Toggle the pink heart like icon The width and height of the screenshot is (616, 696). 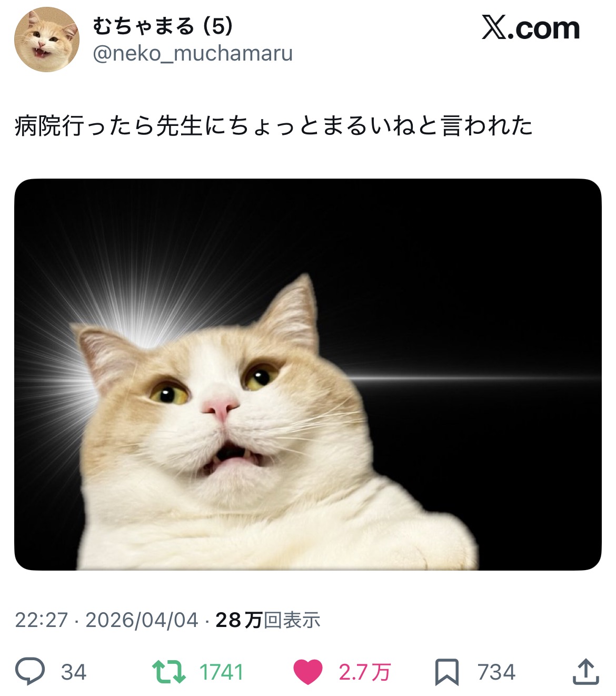click(x=308, y=672)
